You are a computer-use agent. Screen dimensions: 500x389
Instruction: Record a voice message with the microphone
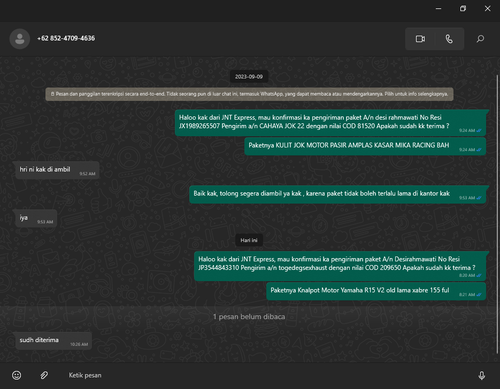click(x=482, y=375)
